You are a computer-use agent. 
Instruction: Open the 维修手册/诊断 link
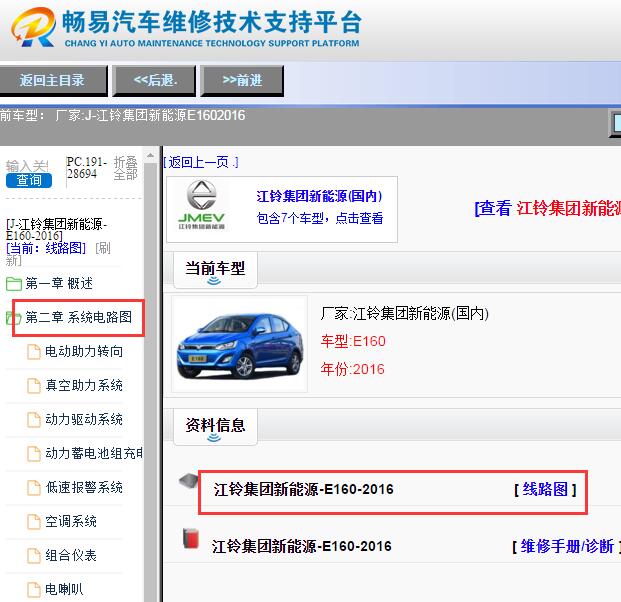pos(567,547)
